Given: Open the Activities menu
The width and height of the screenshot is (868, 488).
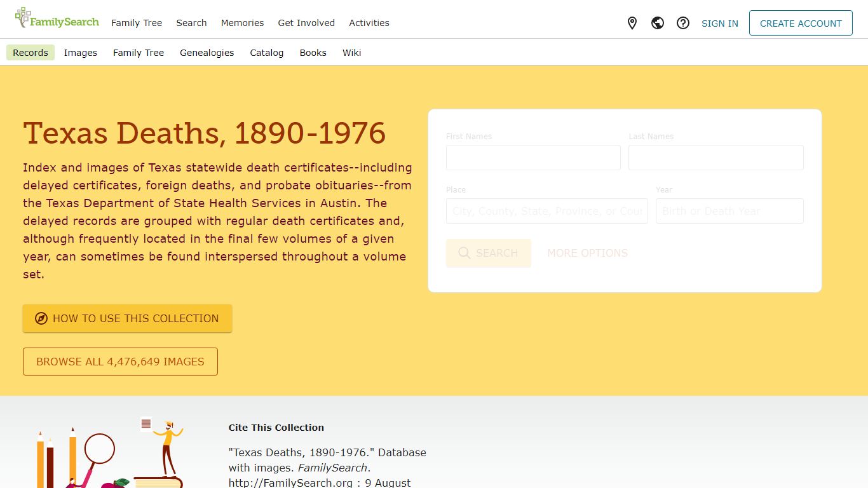Looking at the screenshot, I should tap(369, 23).
